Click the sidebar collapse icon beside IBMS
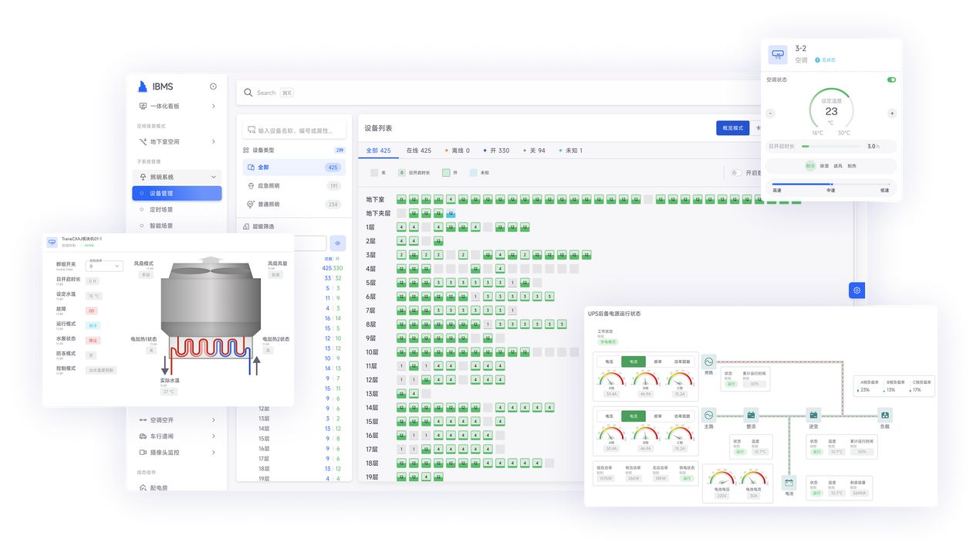Viewport: 980px width, 553px height. (x=213, y=87)
